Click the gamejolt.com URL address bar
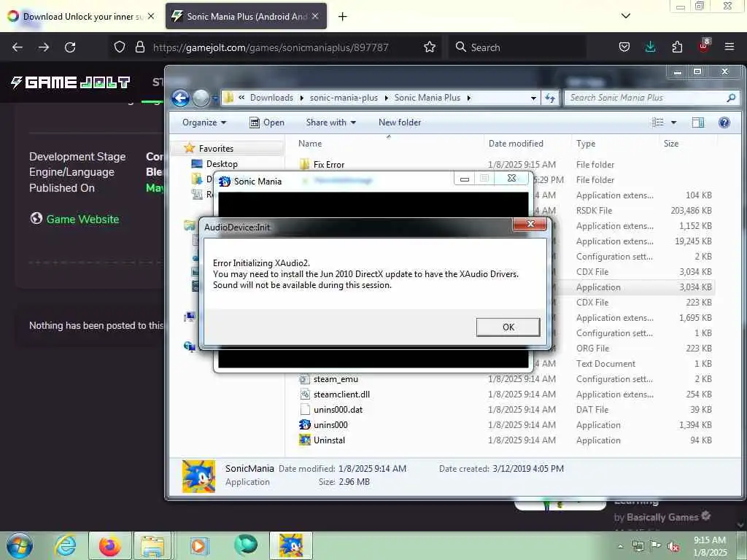 (271, 47)
